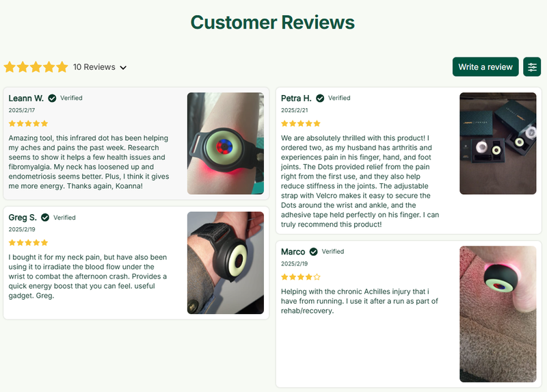Screen dimensions: 547x392
Task: Expand the 10 Reviews dropdown chevron
Action: point(123,68)
